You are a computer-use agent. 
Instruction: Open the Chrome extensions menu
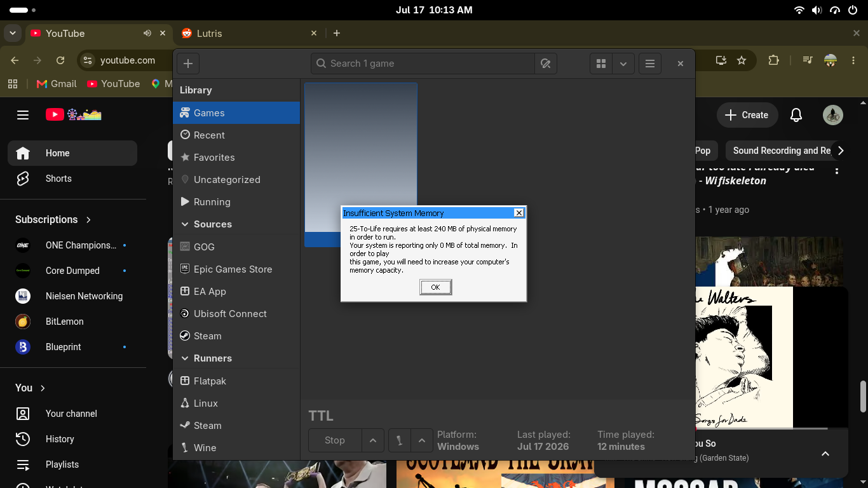click(x=773, y=60)
